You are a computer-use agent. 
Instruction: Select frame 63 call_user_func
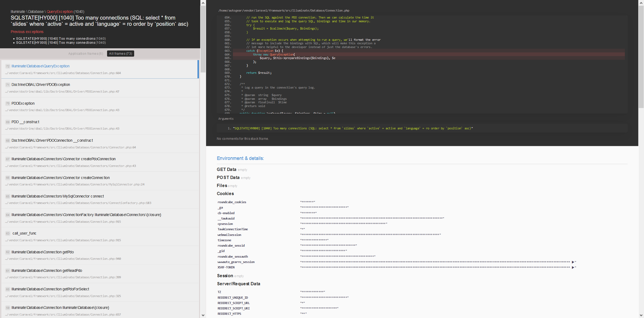coord(100,236)
